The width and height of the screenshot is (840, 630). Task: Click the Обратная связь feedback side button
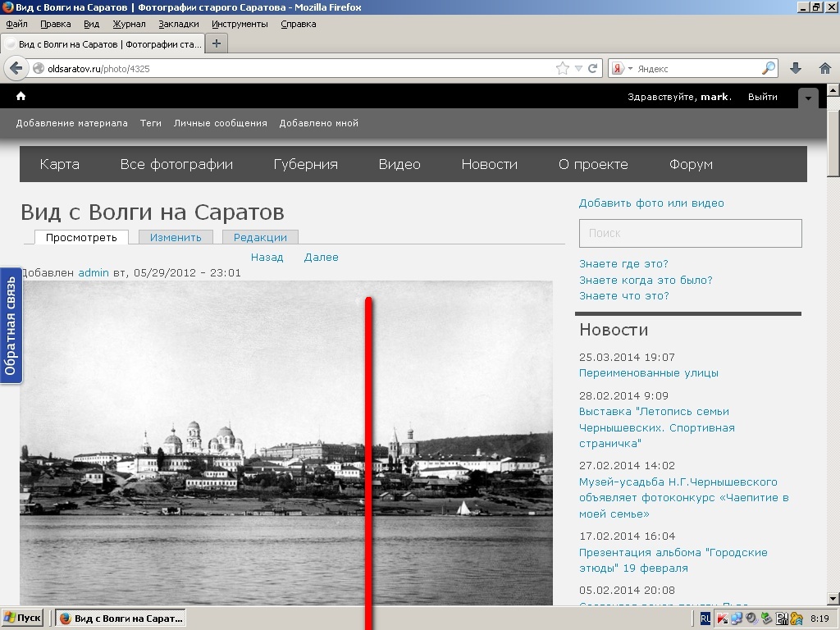click(11, 326)
